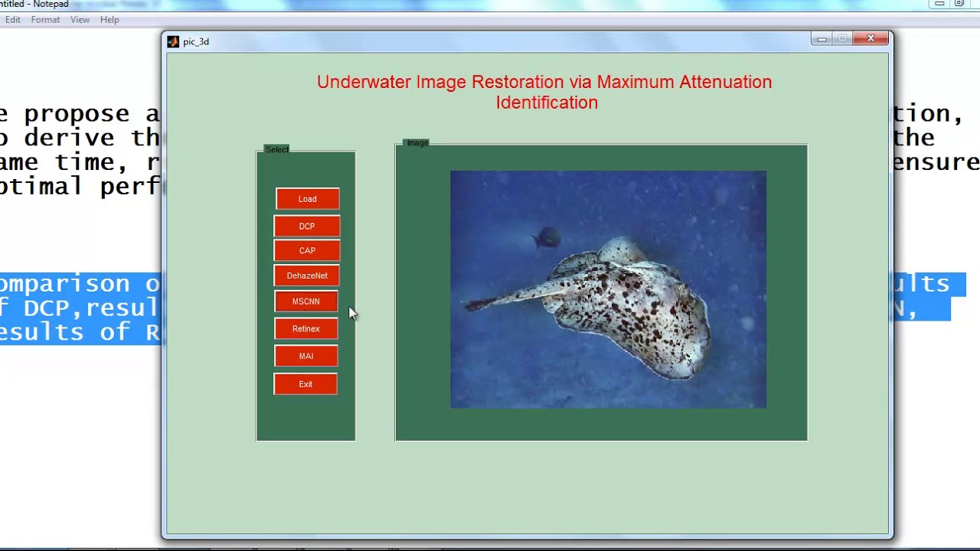Apply the DehazeNet button
980x551 pixels.
tap(306, 275)
